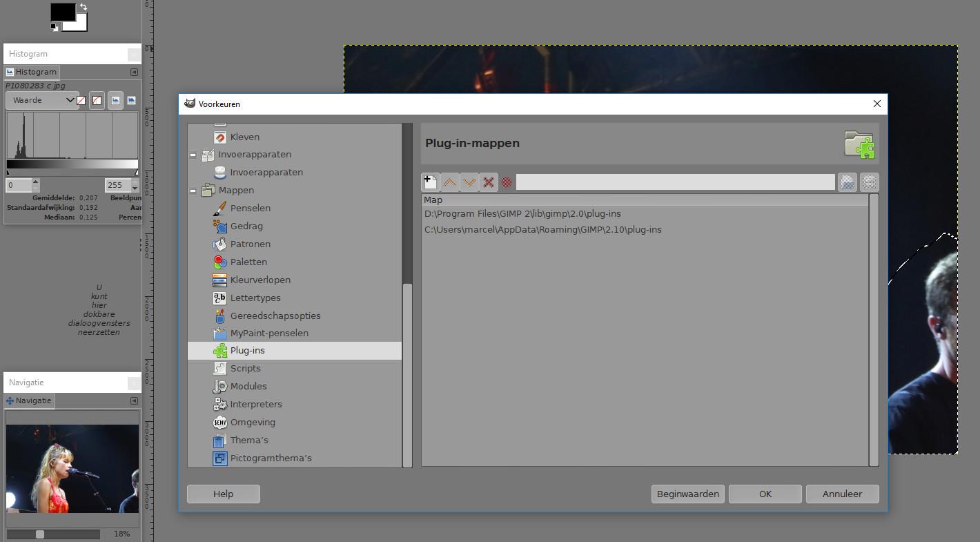This screenshot has height=542, width=980.
Task: Open the MyPaint-penselen folders page
Action: 269,333
